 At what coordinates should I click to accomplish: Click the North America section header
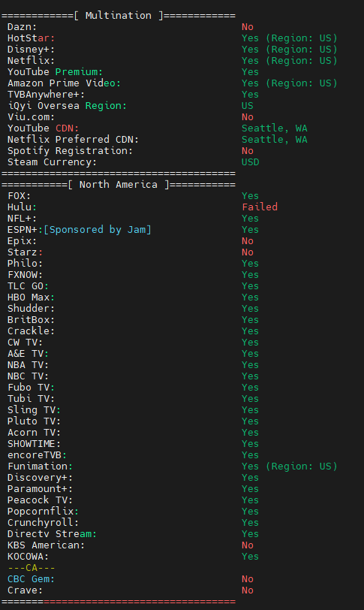coord(118,184)
